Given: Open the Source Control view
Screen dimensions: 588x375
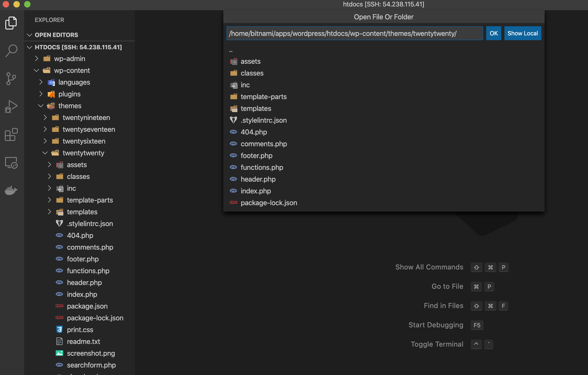Looking at the screenshot, I should point(11,78).
